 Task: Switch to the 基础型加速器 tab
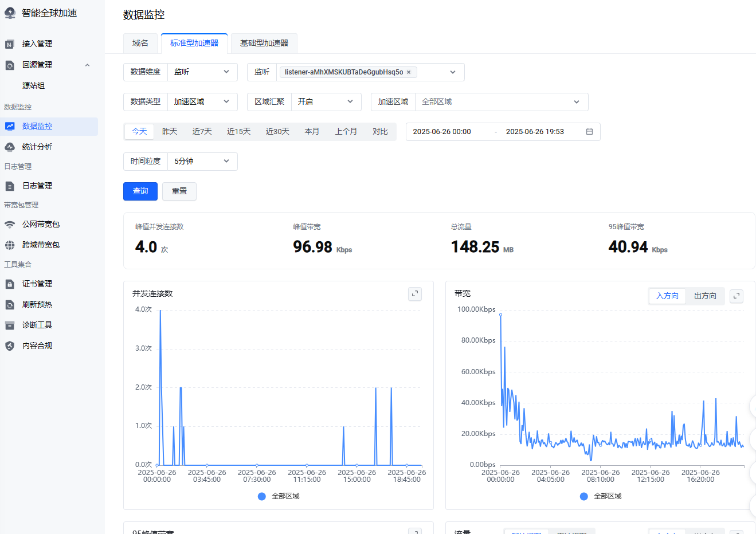264,44
